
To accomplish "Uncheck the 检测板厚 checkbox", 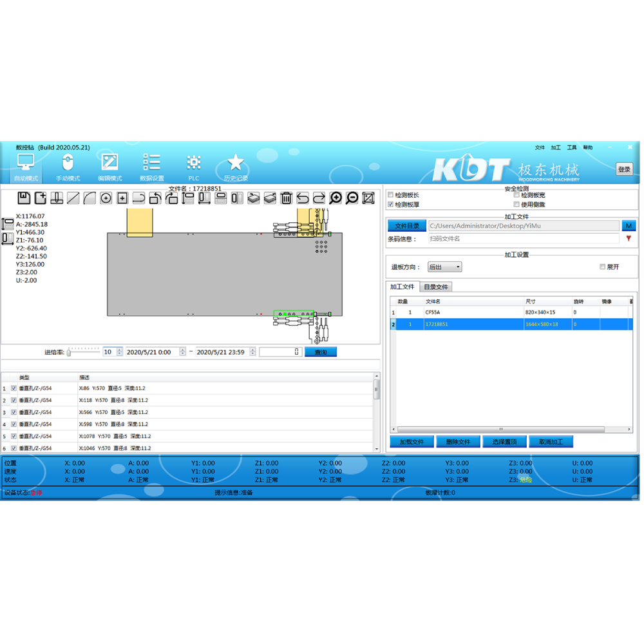I will 391,204.
